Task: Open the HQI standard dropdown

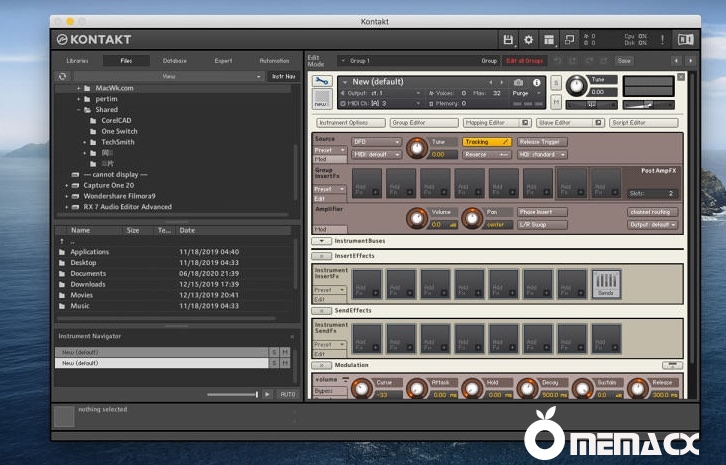Action: click(542, 155)
